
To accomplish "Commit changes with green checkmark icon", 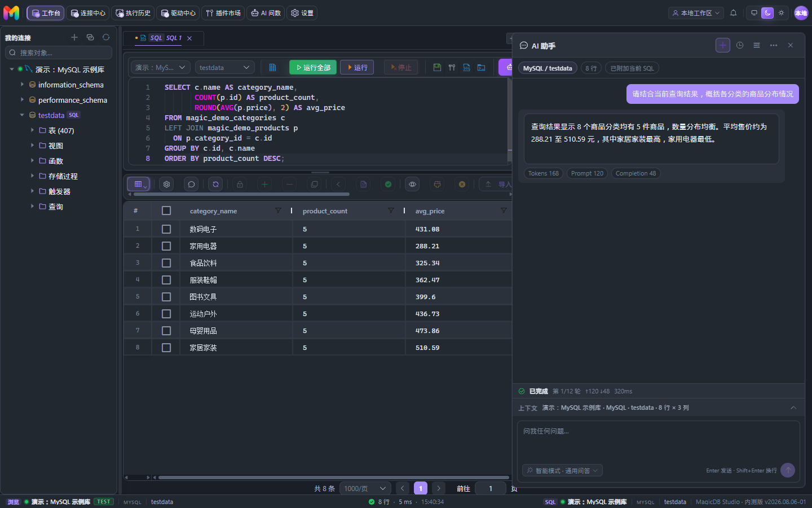I will click(x=388, y=184).
